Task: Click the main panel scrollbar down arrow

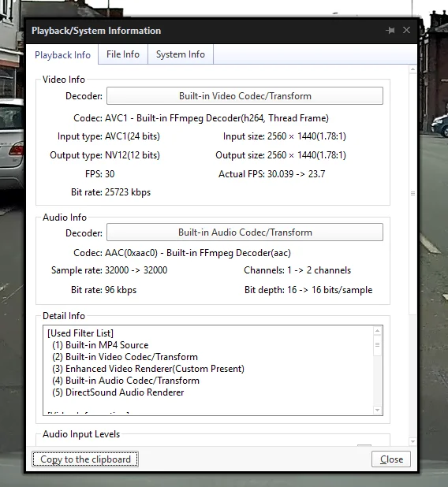Action: [413, 441]
